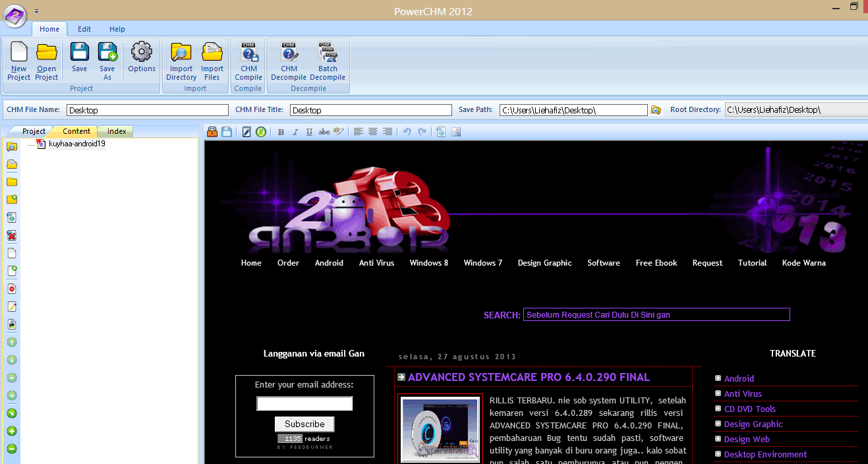This screenshot has width=868, height=464.
Task: Expand the quick access toolbar dropdown
Action: coord(36,11)
